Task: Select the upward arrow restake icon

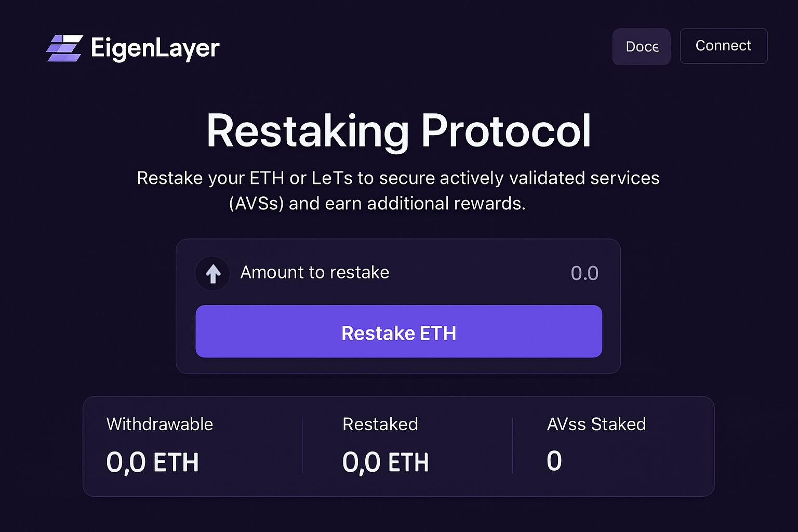Action: (212, 273)
